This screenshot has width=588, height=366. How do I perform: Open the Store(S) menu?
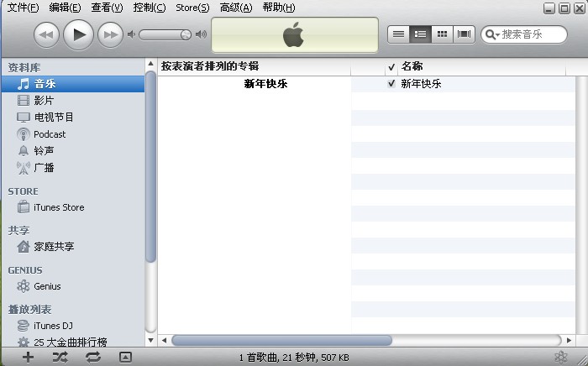pos(192,8)
